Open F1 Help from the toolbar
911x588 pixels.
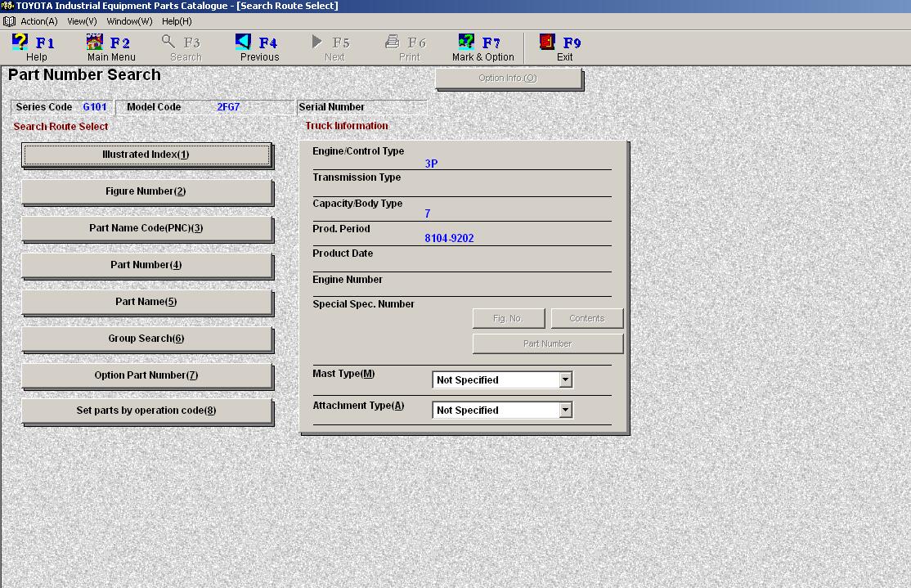tap(35, 47)
